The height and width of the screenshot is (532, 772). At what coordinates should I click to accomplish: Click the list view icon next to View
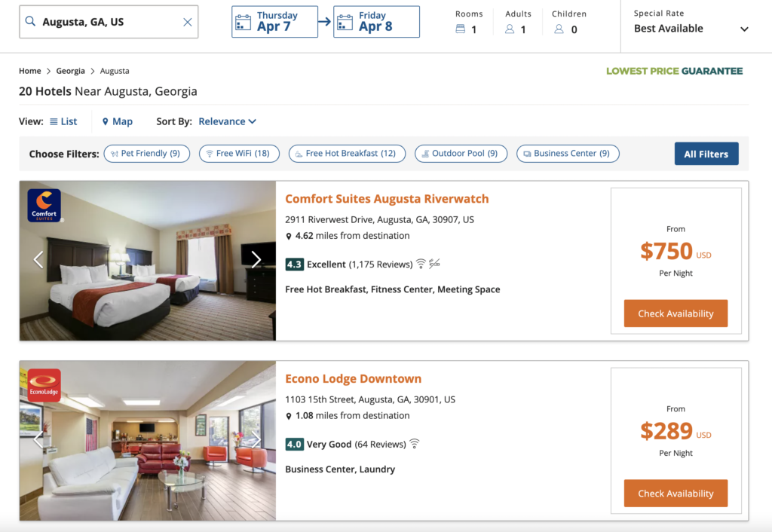[x=52, y=121]
